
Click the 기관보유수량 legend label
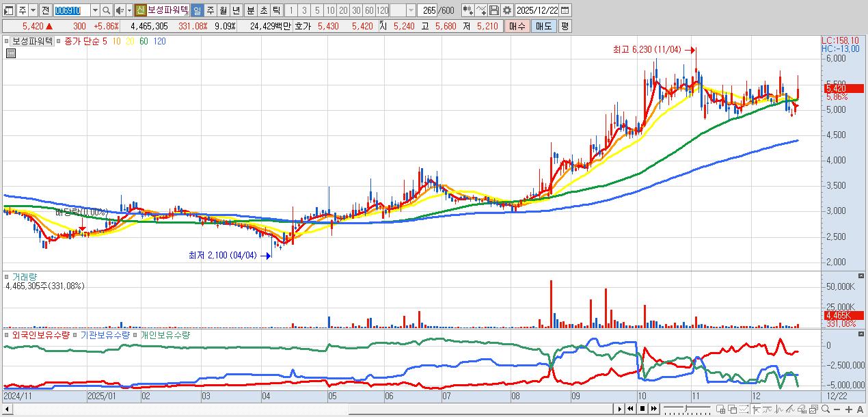(x=105, y=335)
